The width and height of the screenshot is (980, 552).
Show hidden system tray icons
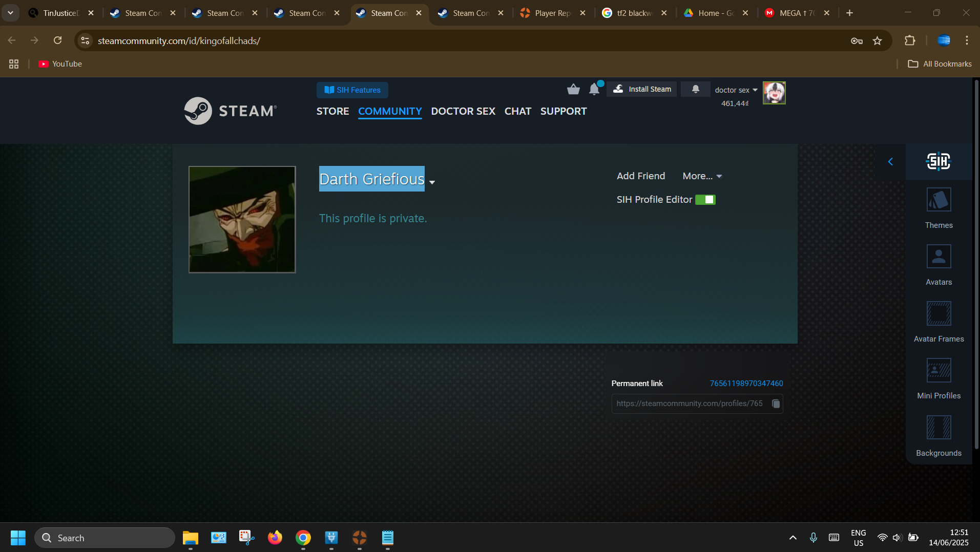(793, 538)
